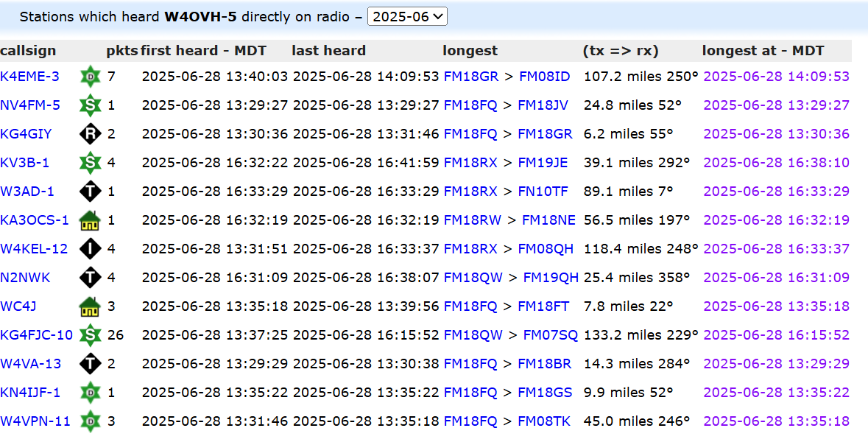This screenshot has height=442, width=868.
Task: Click the black diamond R icon beside KG4GIY
Action: [90, 134]
